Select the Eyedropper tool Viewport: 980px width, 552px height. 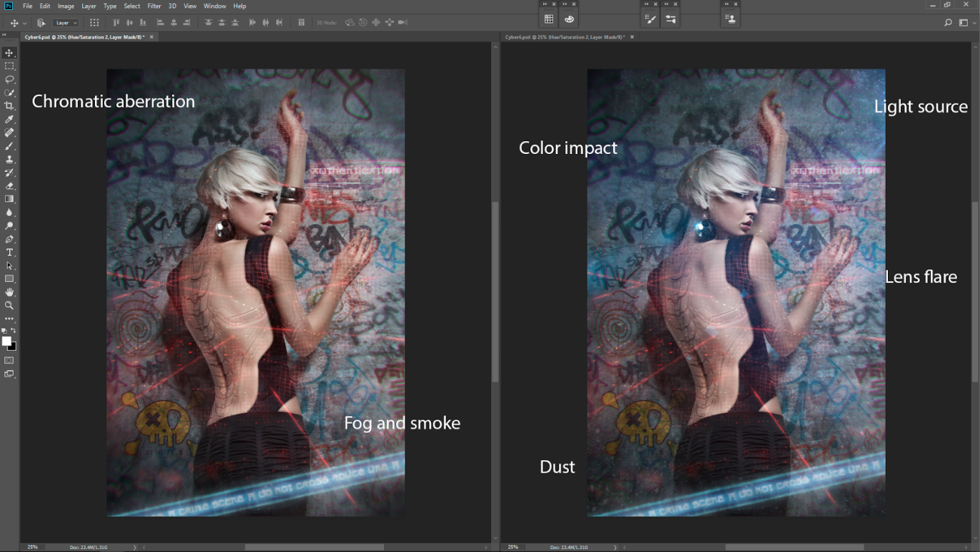pos(9,119)
